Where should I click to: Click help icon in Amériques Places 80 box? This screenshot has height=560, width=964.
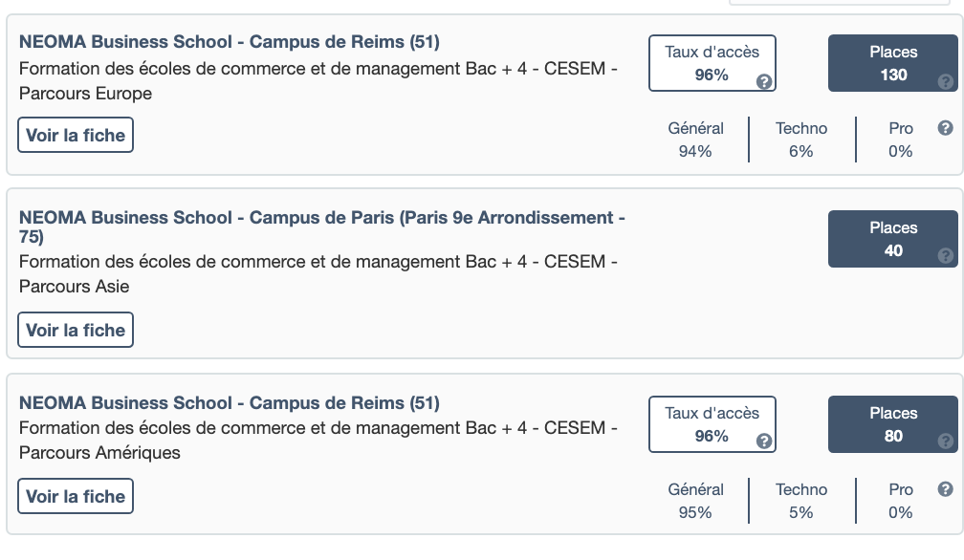946,442
